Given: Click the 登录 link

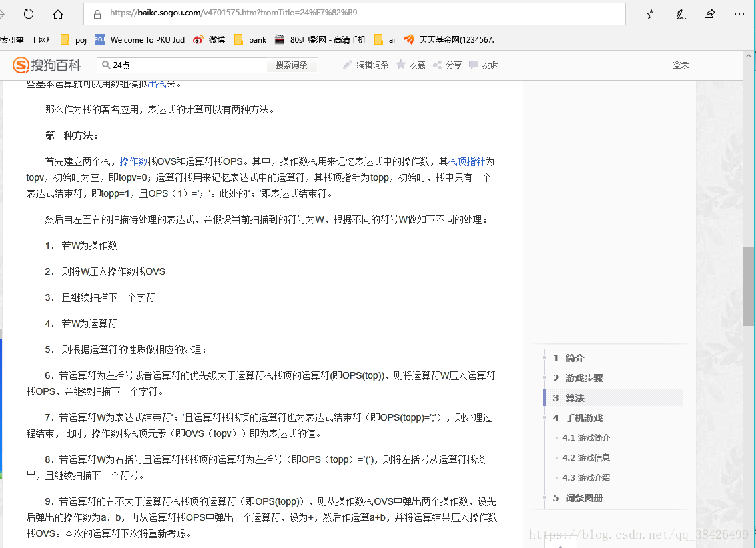Looking at the screenshot, I should (681, 65).
